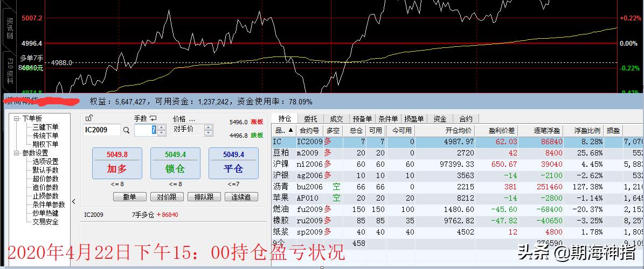Click the IC2009 7手多仓 +86840 summary line
644x269 pixels.
coord(131,215)
